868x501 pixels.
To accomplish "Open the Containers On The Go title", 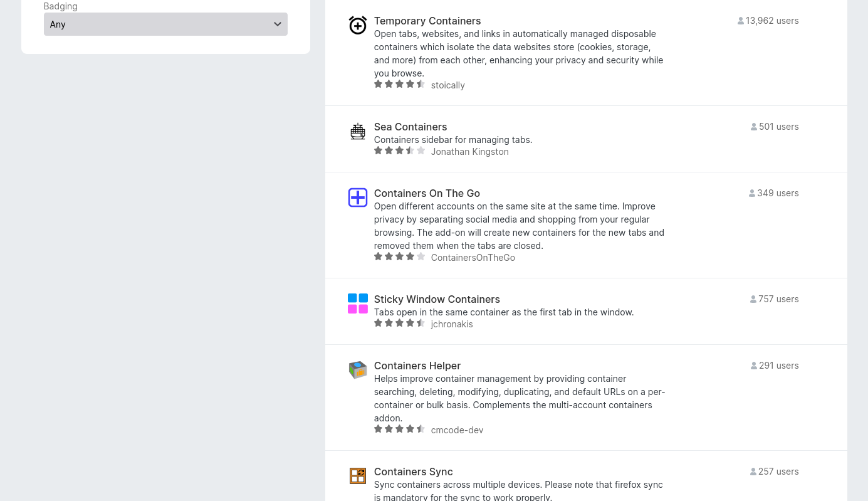I will tap(426, 193).
